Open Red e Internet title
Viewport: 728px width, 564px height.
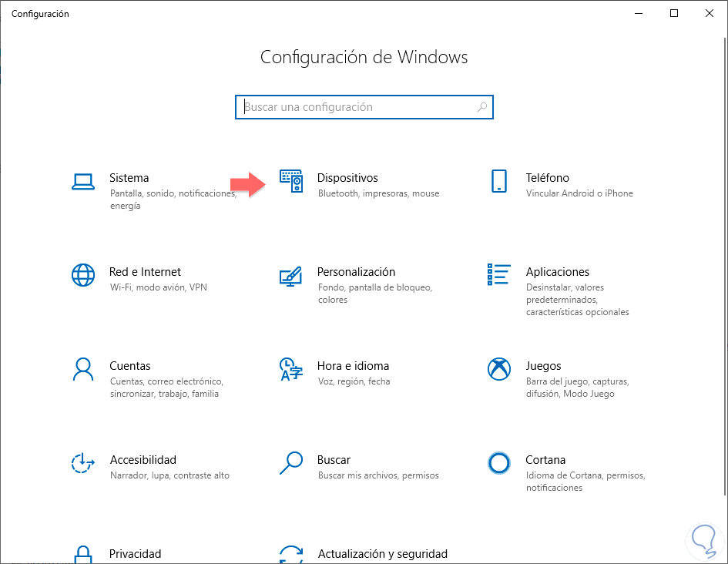click(x=145, y=271)
